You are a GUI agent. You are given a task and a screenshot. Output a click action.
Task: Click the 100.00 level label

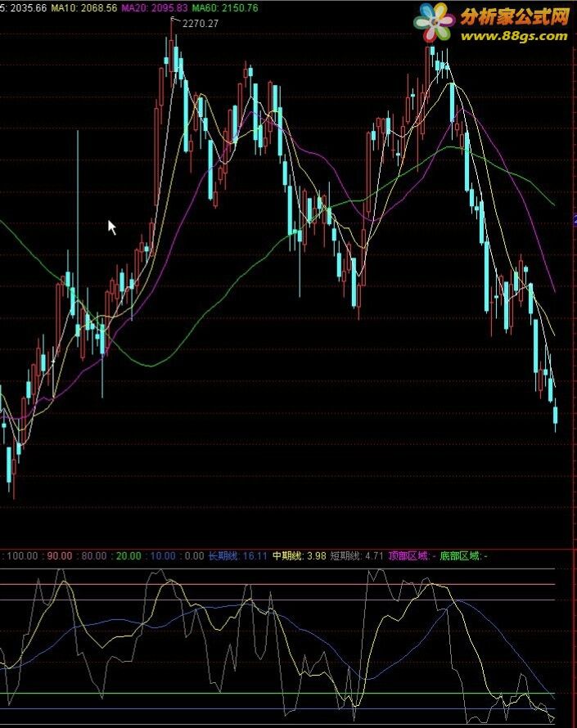pos(22,555)
